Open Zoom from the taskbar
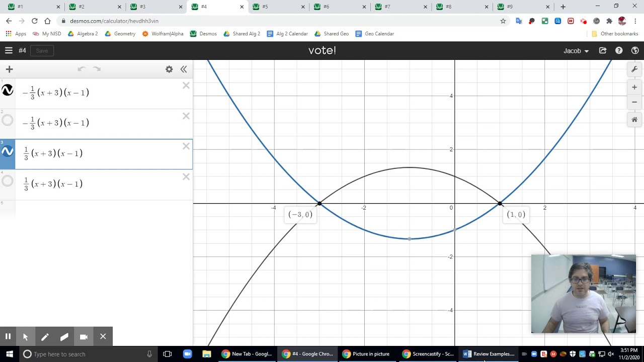This screenshot has width=644, height=362. coord(187,354)
